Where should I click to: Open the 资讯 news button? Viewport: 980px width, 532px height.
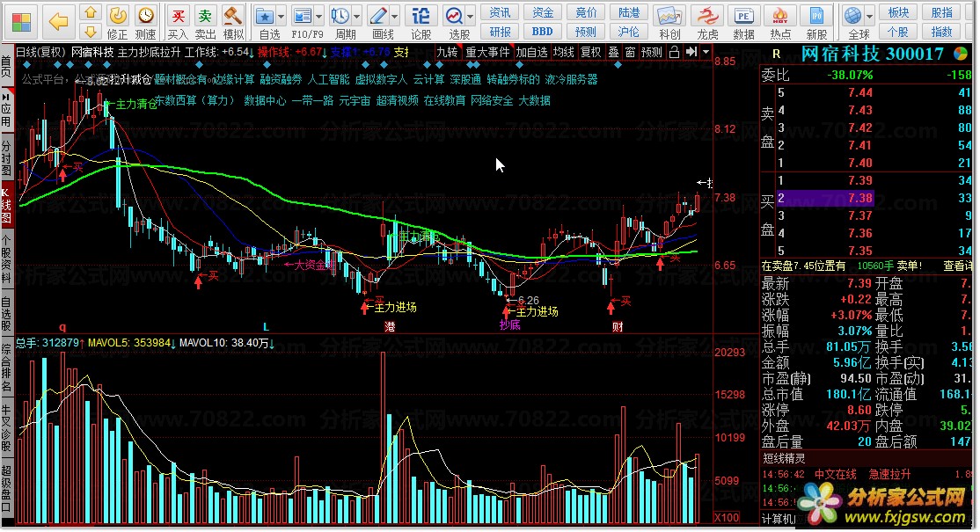(x=500, y=12)
